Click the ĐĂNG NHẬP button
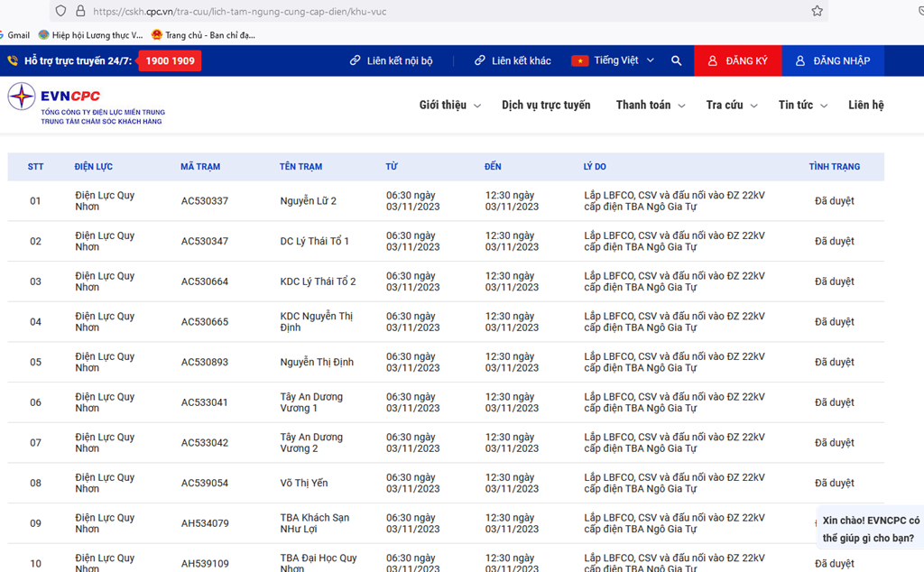This screenshot has height=572, width=924. pyautogui.click(x=832, y=60)
